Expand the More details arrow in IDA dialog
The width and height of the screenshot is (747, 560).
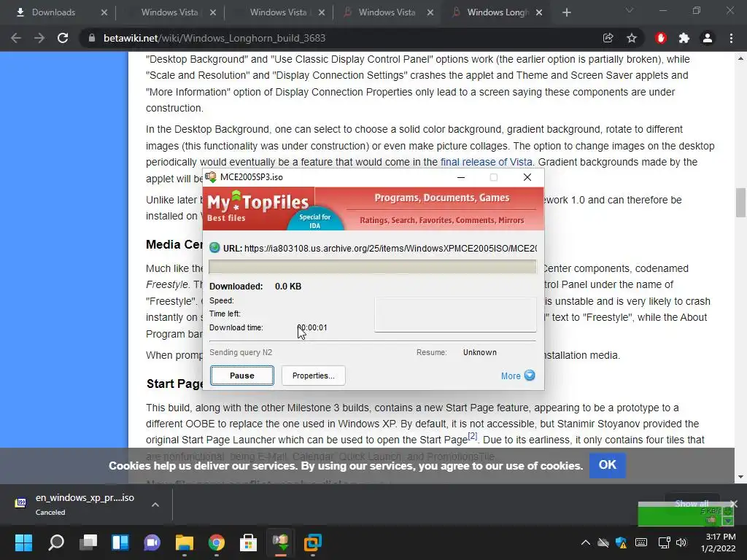[x=530, y=376]
